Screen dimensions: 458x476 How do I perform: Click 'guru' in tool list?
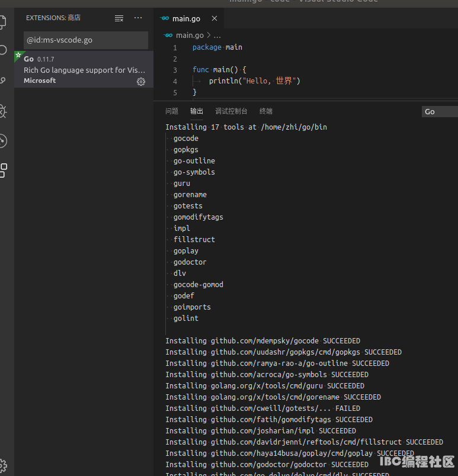[x=182, y=184]
